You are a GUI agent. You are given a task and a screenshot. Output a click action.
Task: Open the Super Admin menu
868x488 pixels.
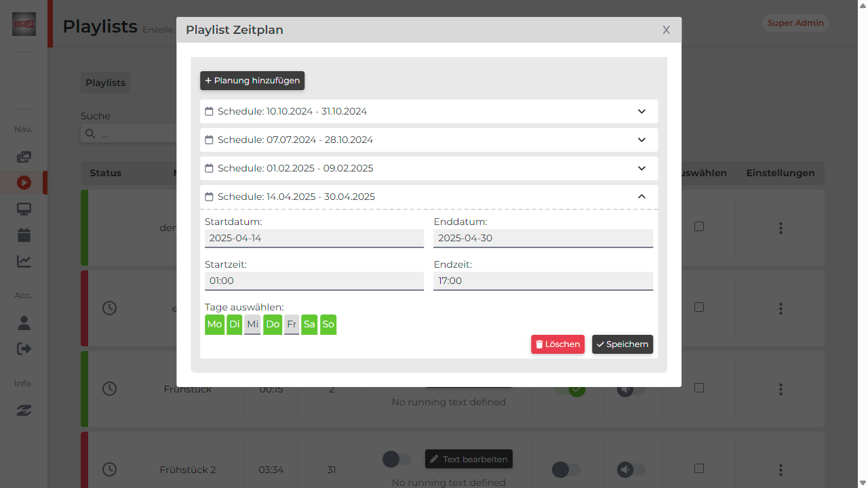[795, 23]
